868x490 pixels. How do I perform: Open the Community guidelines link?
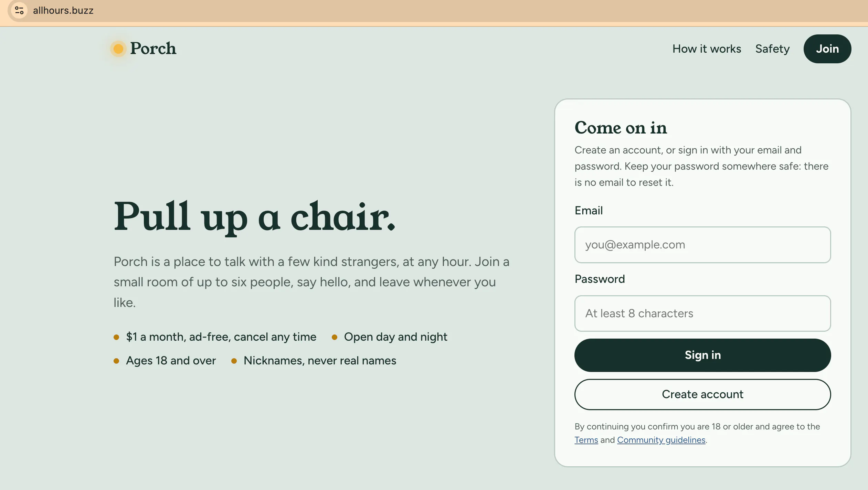click(x=661, y=440)
